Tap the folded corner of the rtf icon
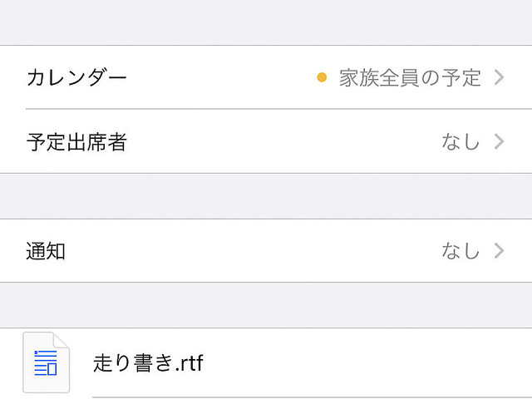The height and width of the screenshot is (399, 532). pyautogui.click(x=62, y=340)
